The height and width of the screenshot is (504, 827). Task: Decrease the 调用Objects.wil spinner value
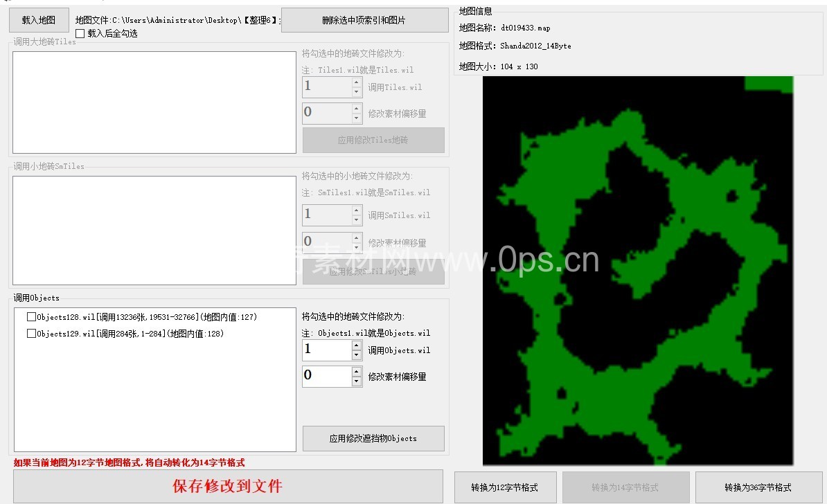[357, 355]
